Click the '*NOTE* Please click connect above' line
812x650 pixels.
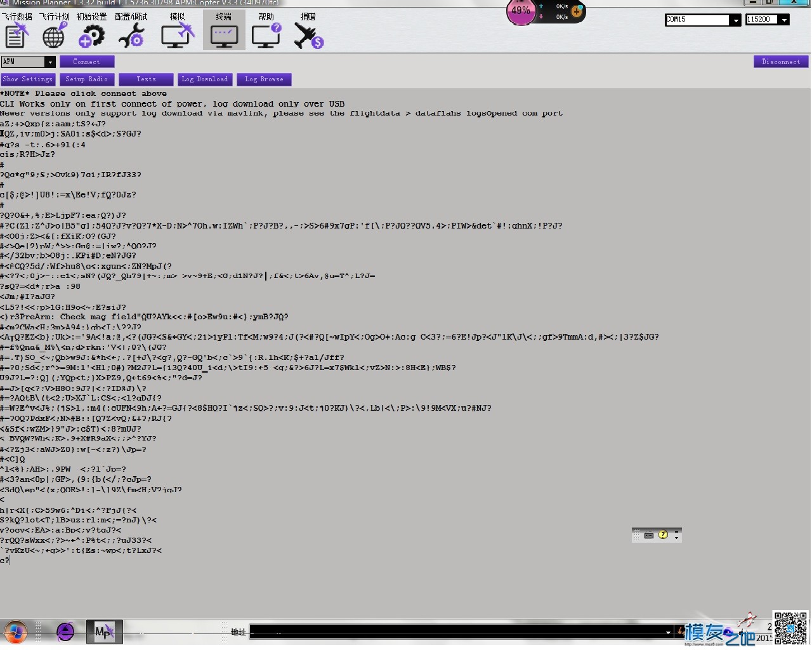point(84,93)
